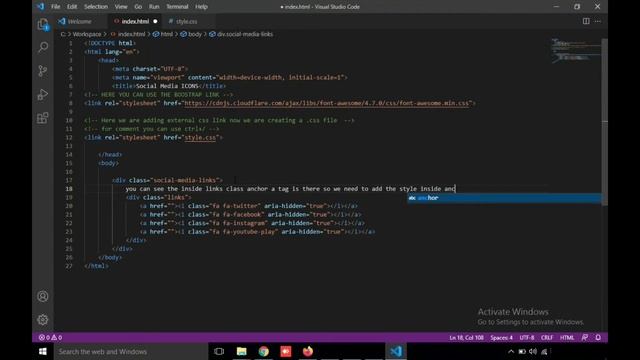Launch Google Chrome from the taskbar
The width and height of the screenshot is (640, 360).
coord(264,351)
